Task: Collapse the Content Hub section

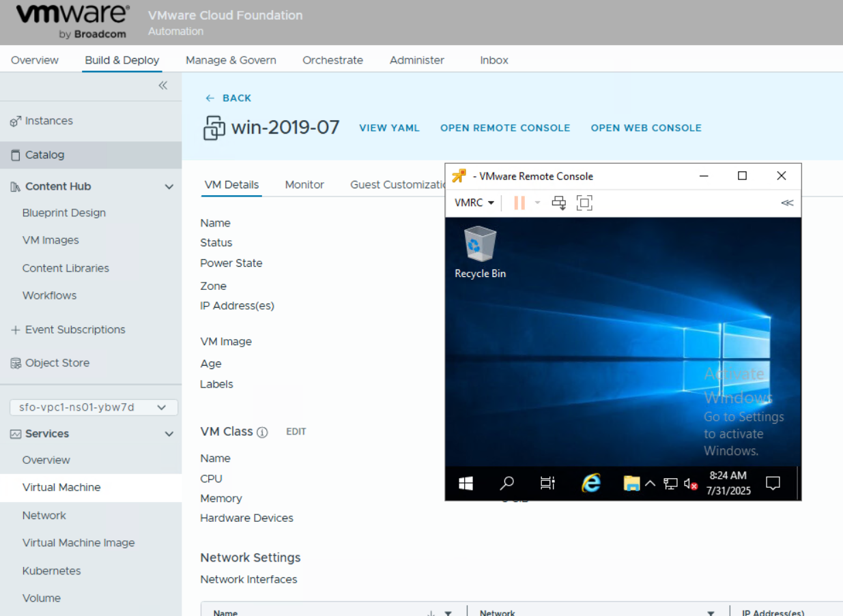Action: [169, 187]
